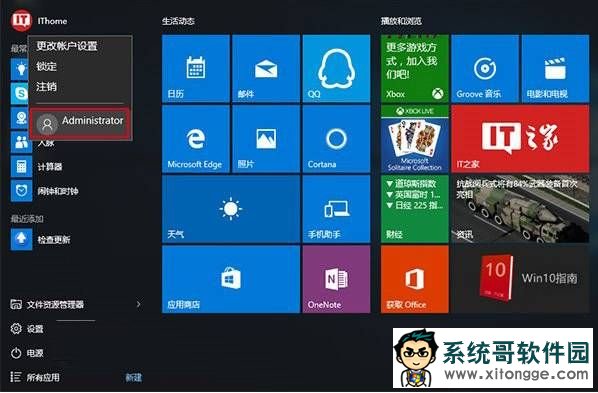Launch the OneNote tile

tap(336, 279)
